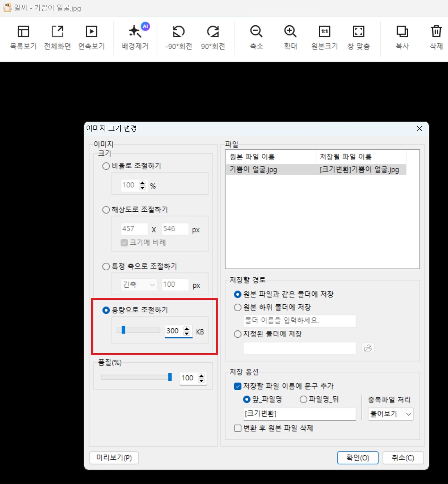Rotate the image 90° clockwise
The height and width of the screenshot is (484, 448).
tap(213, 37)
